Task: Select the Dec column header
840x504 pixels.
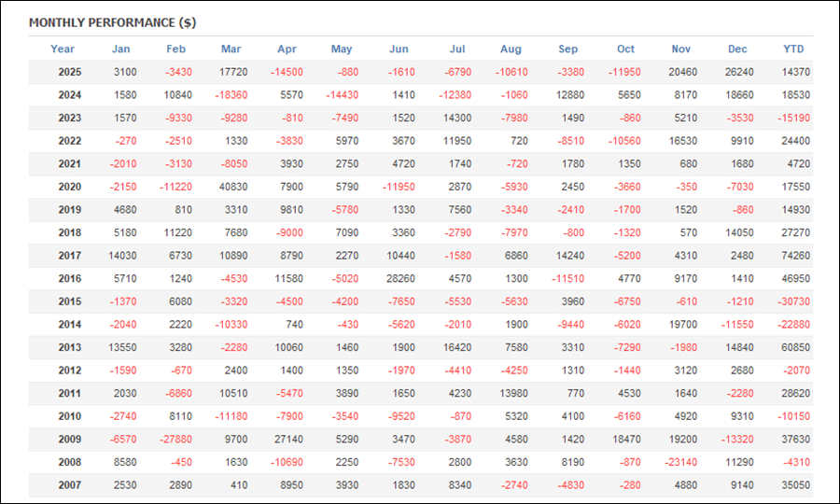Action: (737, 49)
